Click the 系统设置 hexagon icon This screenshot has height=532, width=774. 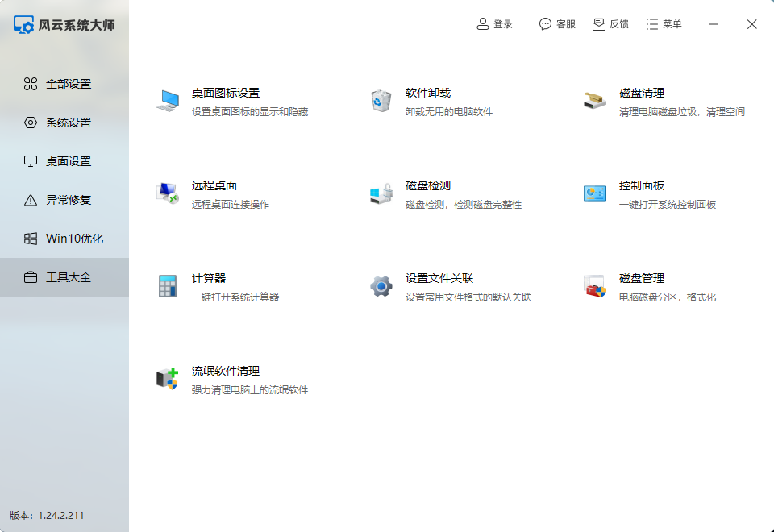pyautogui.click(x=31, y=123)
